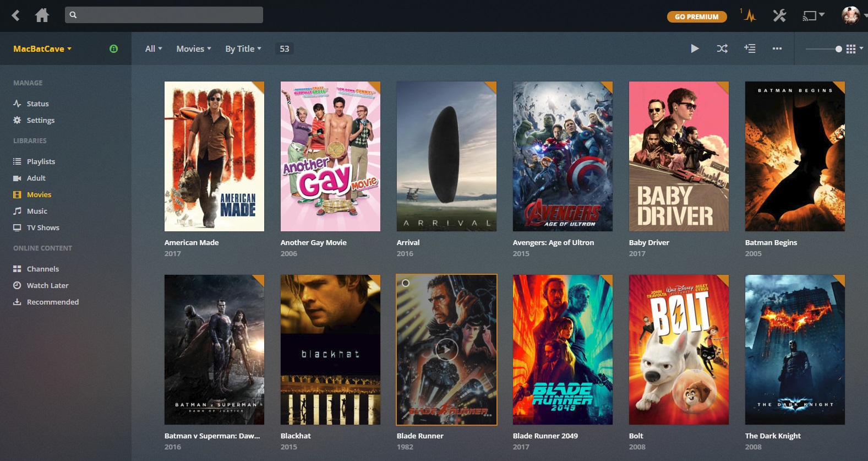Click the search input field
The image size is (868, 461).
tap(164, 15)
